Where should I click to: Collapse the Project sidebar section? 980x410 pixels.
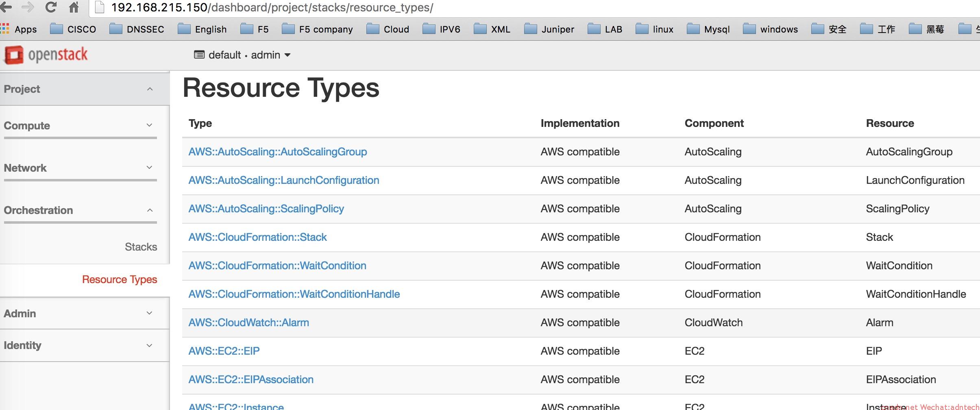[x=85, y=89]
